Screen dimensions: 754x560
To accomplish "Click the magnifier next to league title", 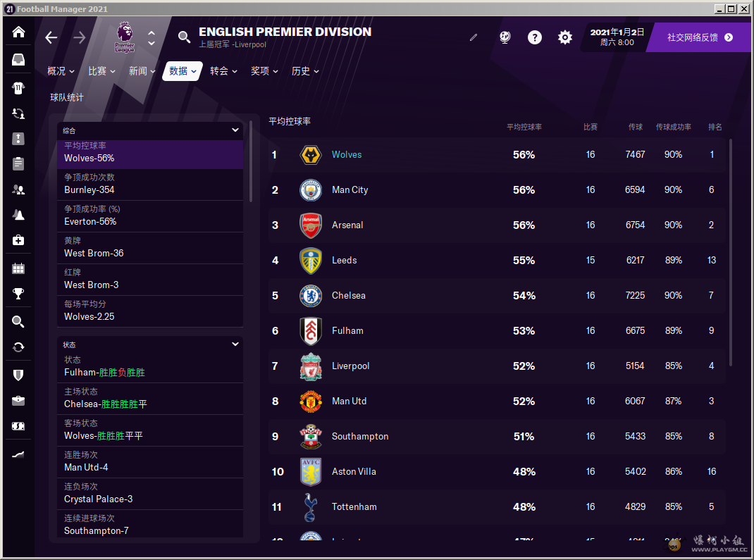I will click(x=184, y=37).
